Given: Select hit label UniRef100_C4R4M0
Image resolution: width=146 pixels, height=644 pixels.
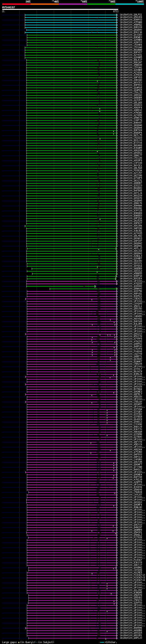Looking at the screenshot, I should [x=131, y=316].
